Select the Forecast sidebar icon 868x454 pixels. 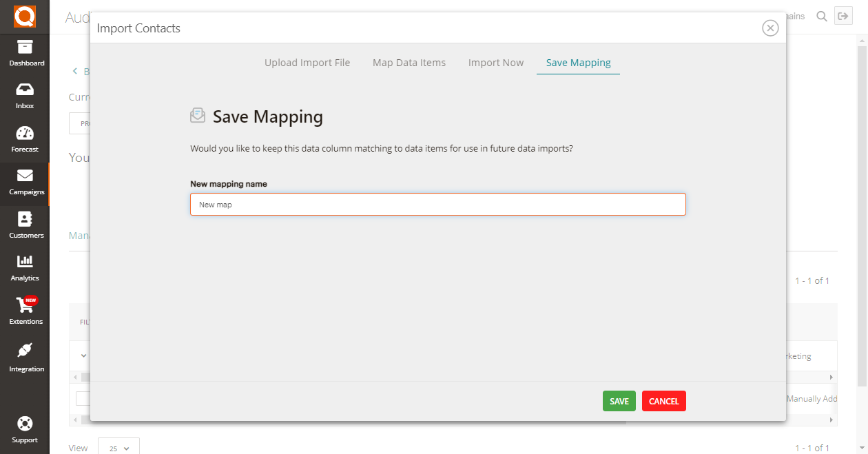click(25, 138)
